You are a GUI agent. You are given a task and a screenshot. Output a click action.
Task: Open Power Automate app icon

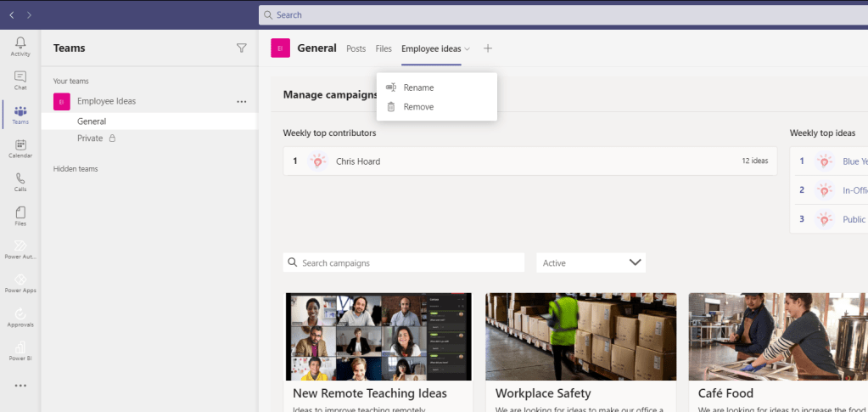[20, 249]
